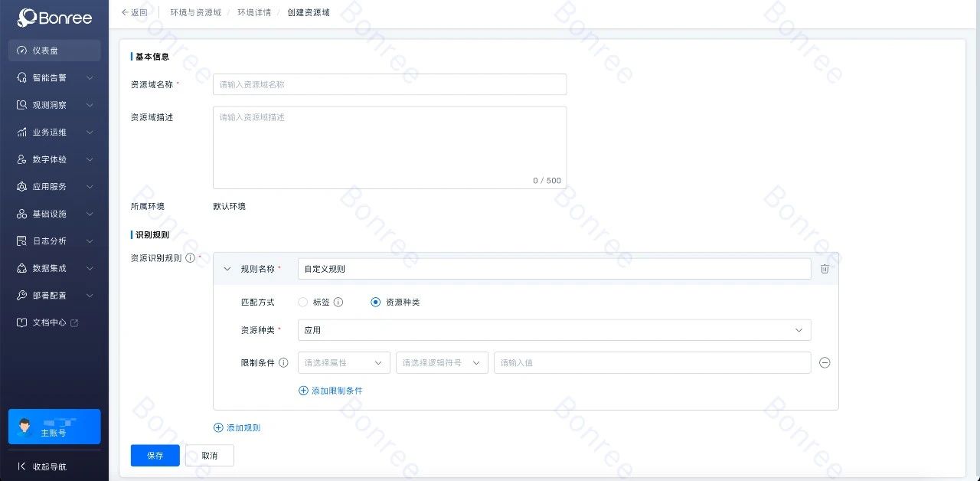Select the 资源种类 radio button

point(375,303)
